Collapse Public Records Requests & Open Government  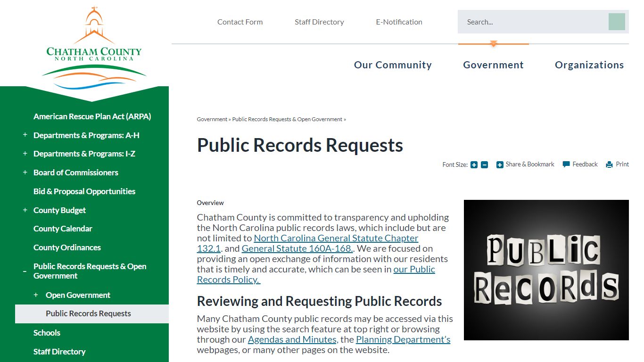tap(25, 271)
